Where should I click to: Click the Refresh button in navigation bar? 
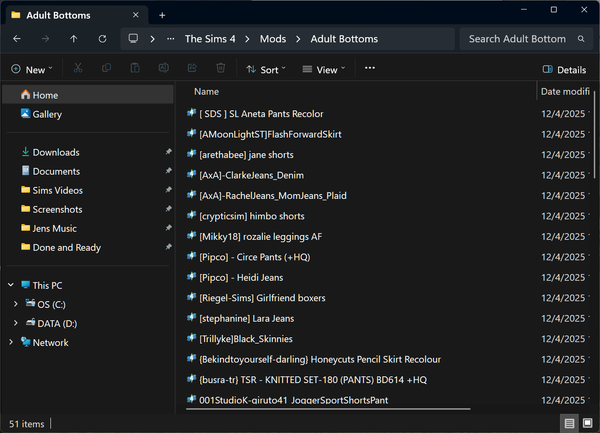[102, 39]
